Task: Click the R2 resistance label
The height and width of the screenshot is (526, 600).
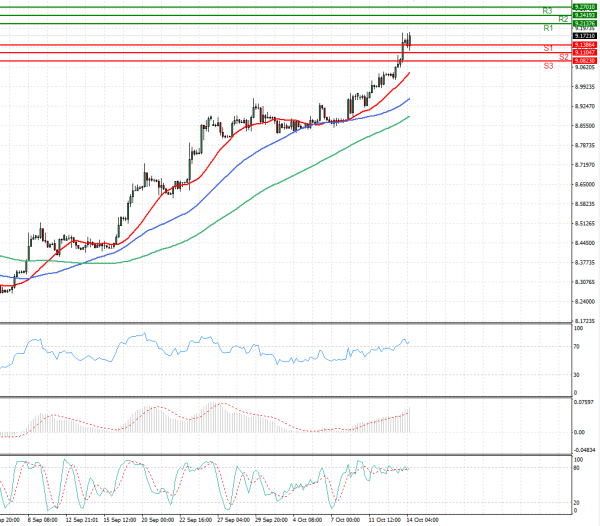Action: point(563,19)
